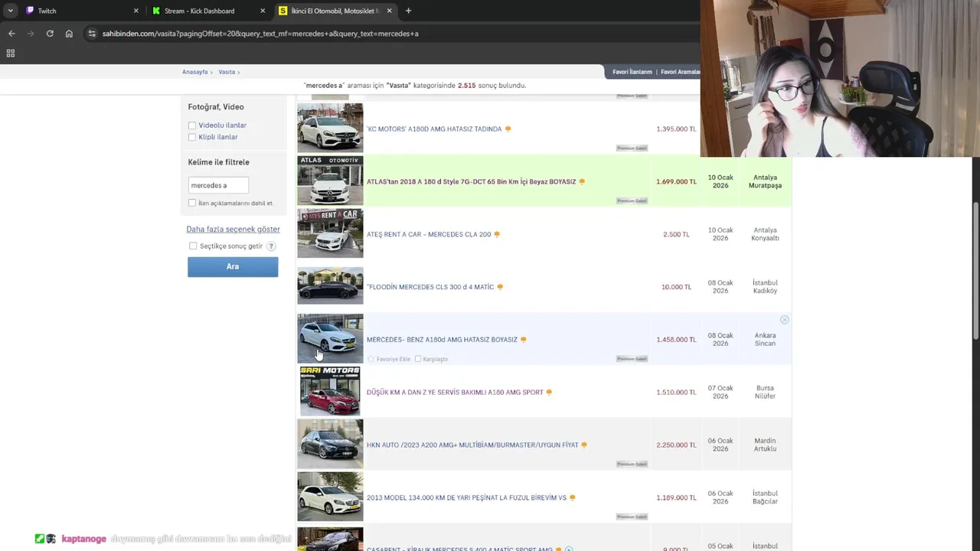Open 2013 MODEL 134.000 KM DE YARI PEŞİNAT listing

pyautogui.click(x=466, y=498)
